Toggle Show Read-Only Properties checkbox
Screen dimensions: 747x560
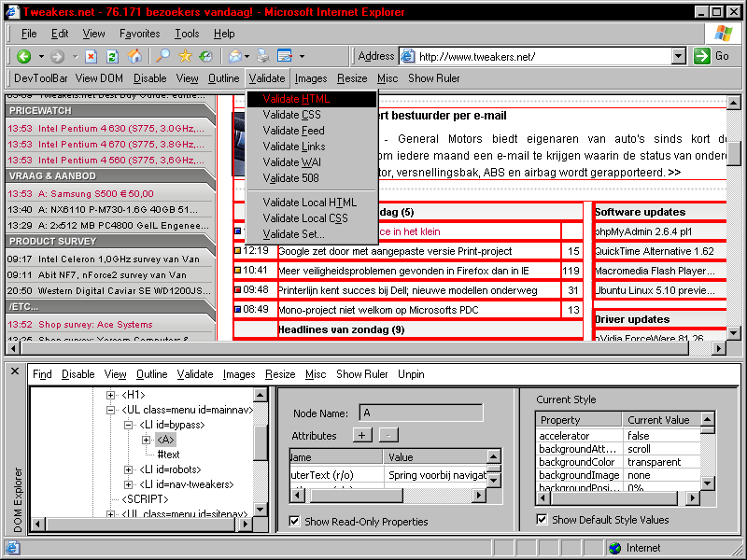294,522
